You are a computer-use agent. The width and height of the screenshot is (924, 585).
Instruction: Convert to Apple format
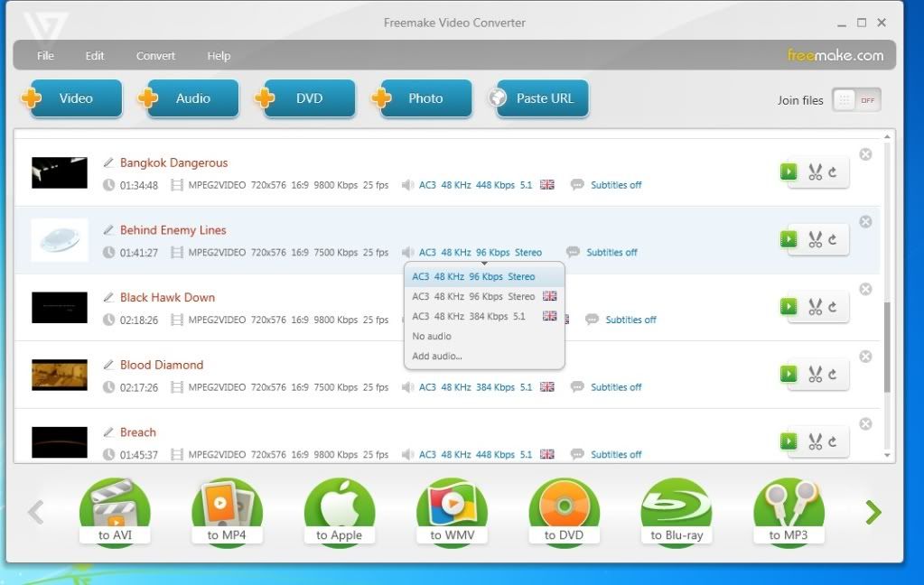click(340, 511)
